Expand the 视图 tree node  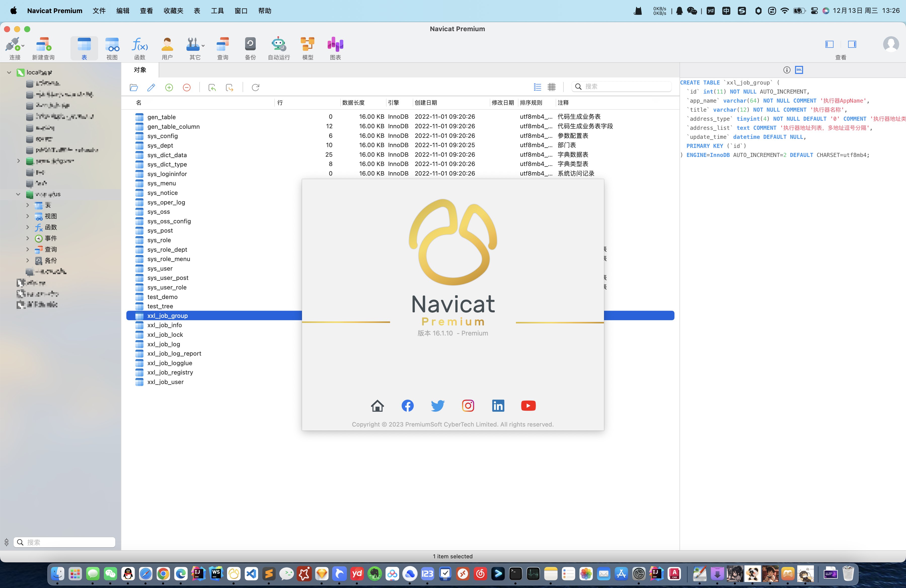(27, 216)
